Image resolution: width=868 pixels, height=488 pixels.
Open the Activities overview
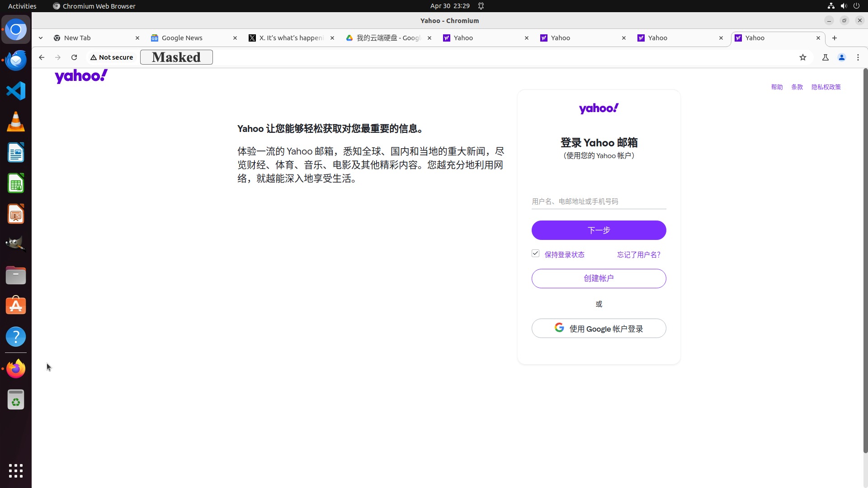click(x=22, y=6)
